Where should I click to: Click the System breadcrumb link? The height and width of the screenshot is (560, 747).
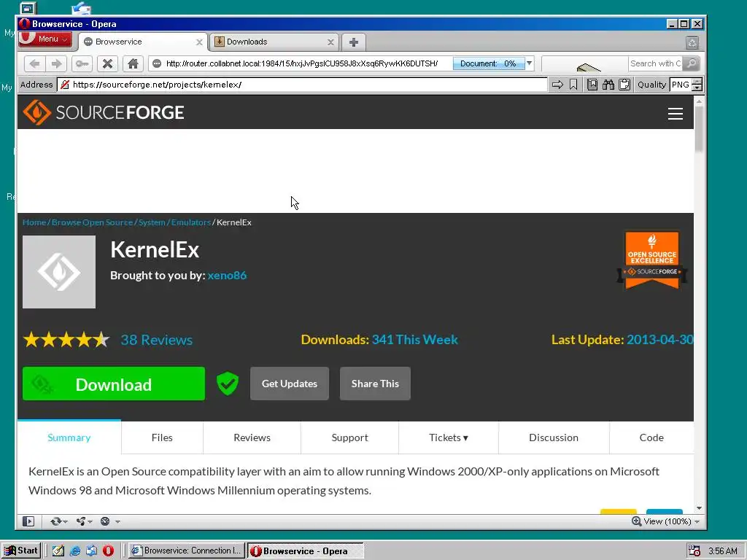152,222
